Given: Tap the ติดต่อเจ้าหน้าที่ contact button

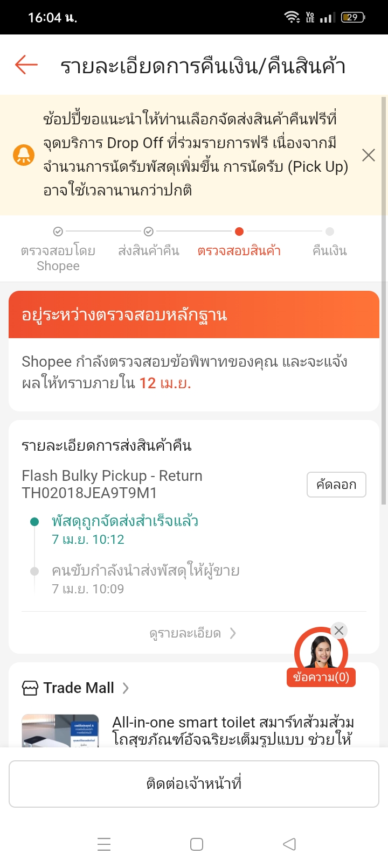Looking at the screenshot, I should (194, 784).
